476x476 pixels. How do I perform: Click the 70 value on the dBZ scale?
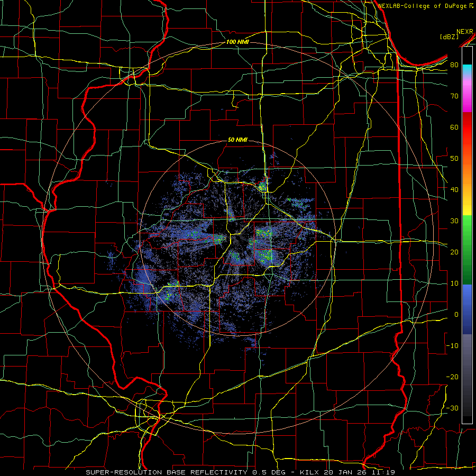click(454, 96)
